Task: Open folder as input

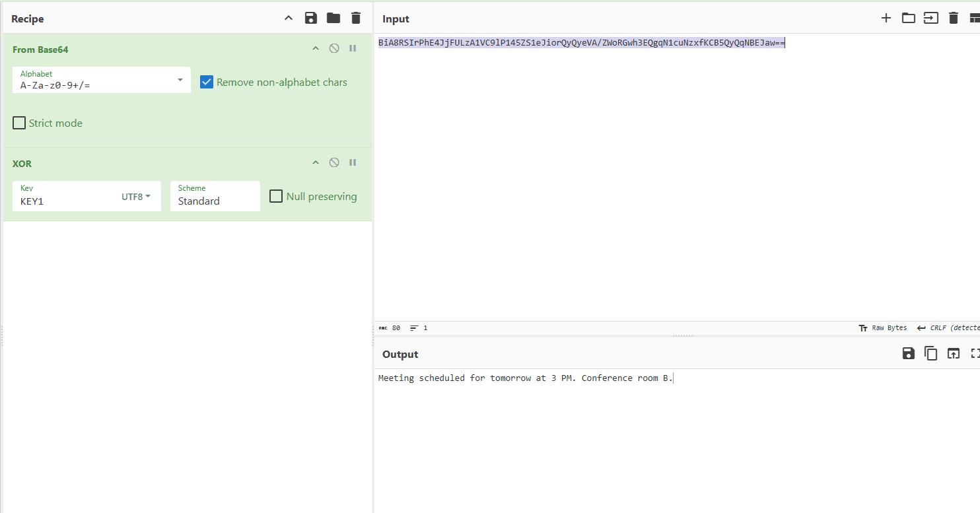Action: (x=909, y=18)
